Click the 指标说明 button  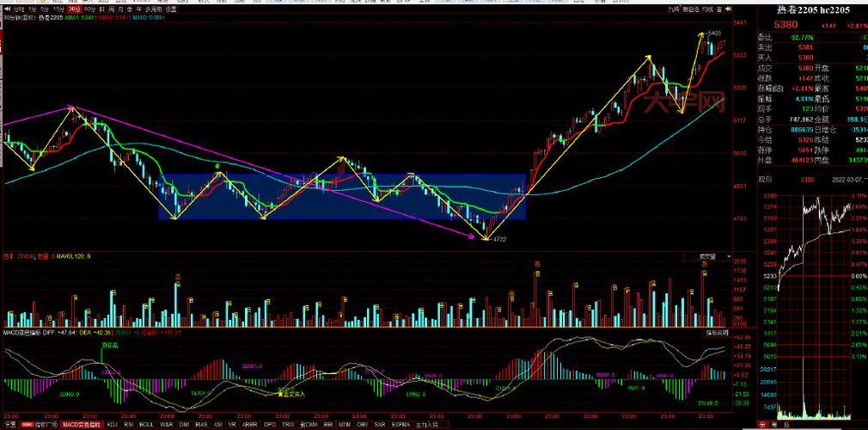(x=716, y=331)
